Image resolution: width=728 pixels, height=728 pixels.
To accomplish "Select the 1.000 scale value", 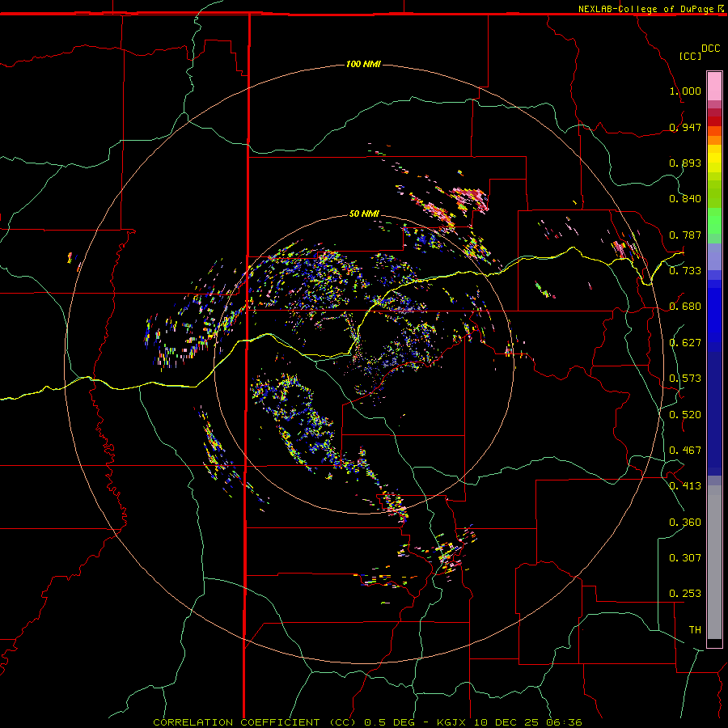I will pyautogui.click(x=685, y=91).
